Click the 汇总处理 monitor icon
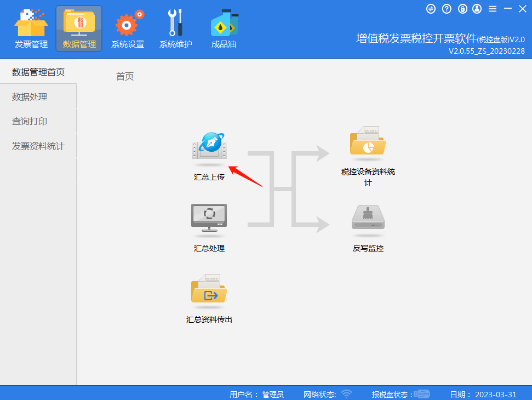 209,218
